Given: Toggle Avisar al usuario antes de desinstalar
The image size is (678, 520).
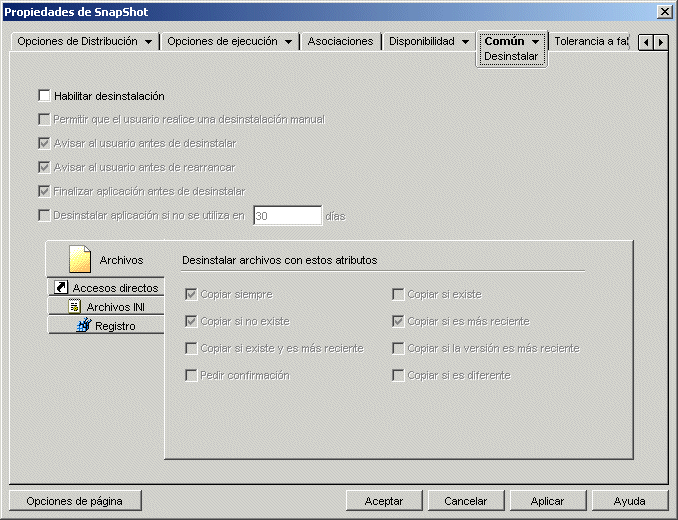Looking at the screenshot, I should (44, 143).
